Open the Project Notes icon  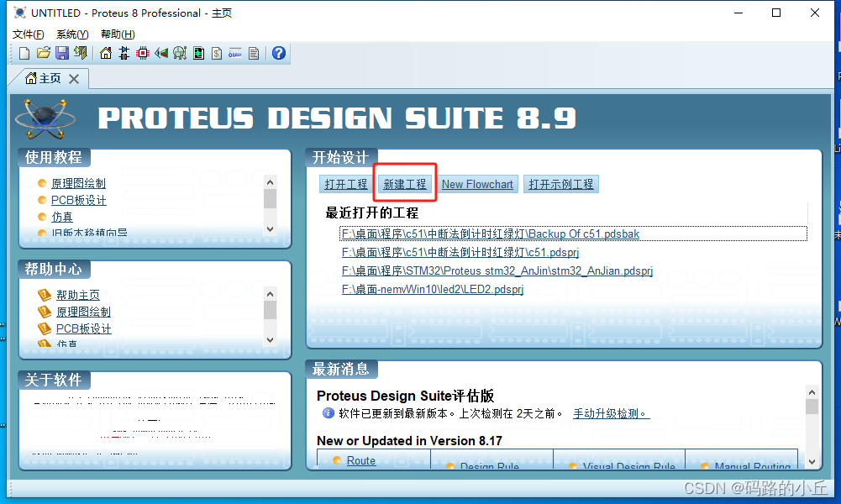coord(254,53)
